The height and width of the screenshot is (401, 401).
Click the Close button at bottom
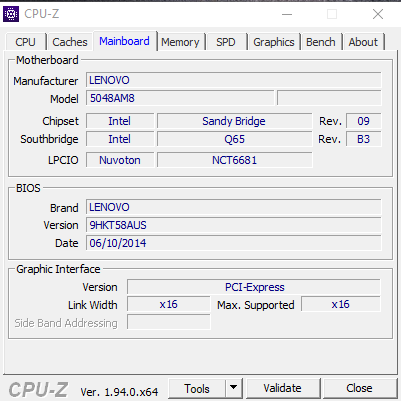click(359, 388)
